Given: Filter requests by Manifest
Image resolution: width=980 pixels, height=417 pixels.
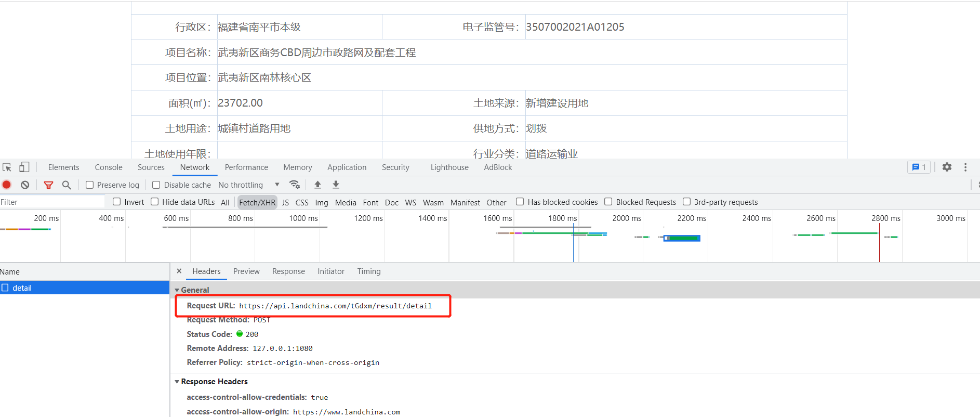Looking at the screenshot, I should coord(465,202).
